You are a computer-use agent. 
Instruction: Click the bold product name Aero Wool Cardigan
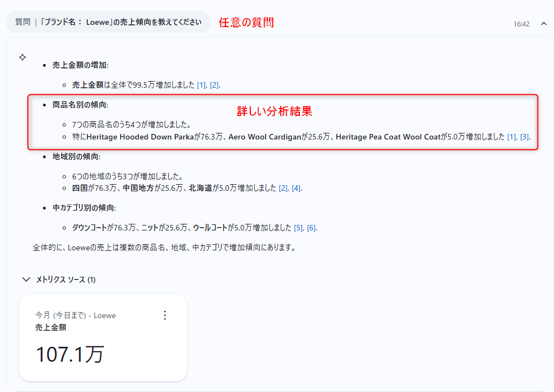(265, 137)
